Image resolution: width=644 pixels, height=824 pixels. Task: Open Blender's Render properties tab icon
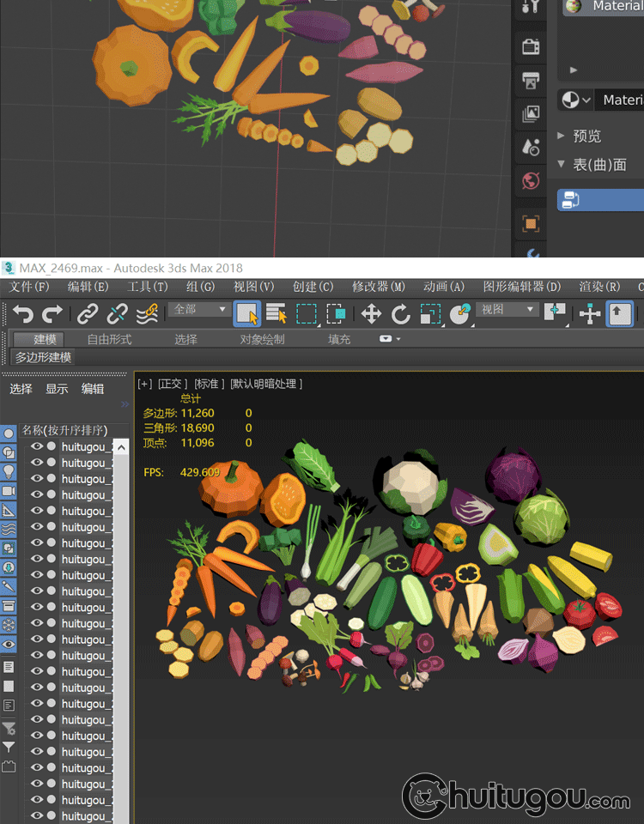531,47
